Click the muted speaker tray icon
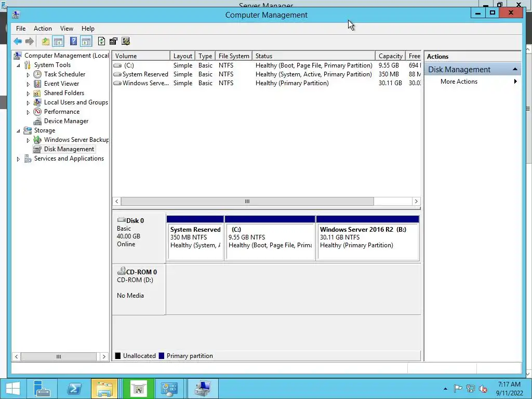This screenshot has width=532, height=399. (x=483, y=389)
